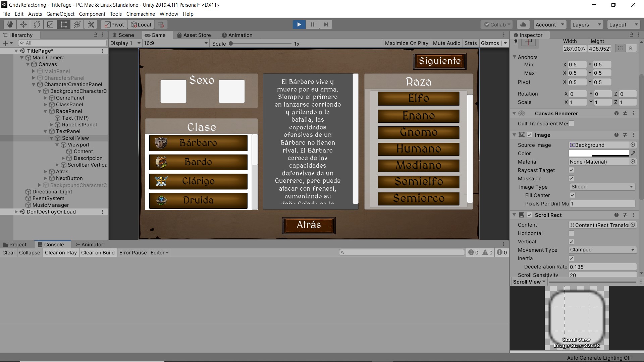
Task: Open the Account dropdown
Action: click(549, 24)
